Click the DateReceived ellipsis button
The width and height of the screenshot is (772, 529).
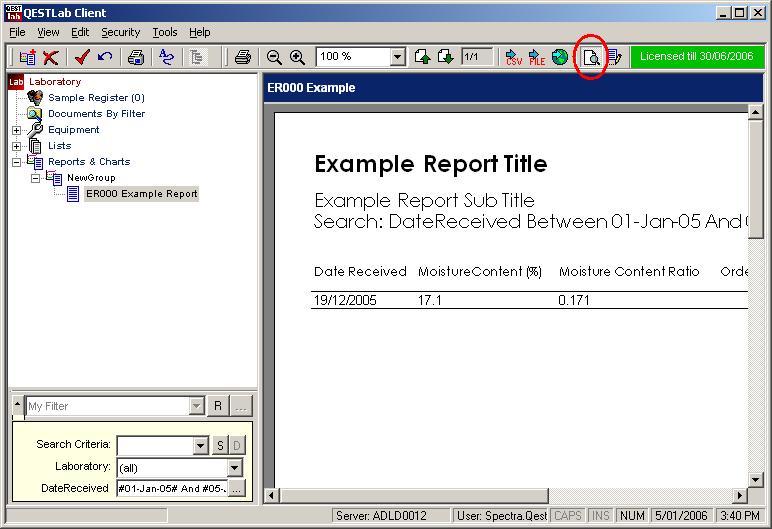tap(236, 488)
